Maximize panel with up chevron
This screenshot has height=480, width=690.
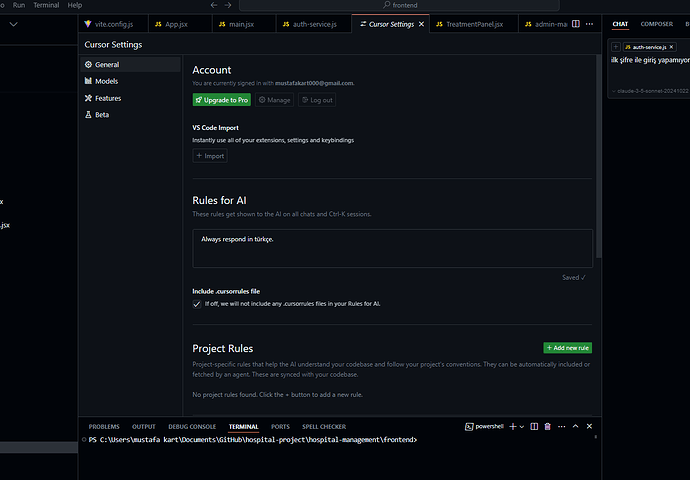tap(576, 426)
